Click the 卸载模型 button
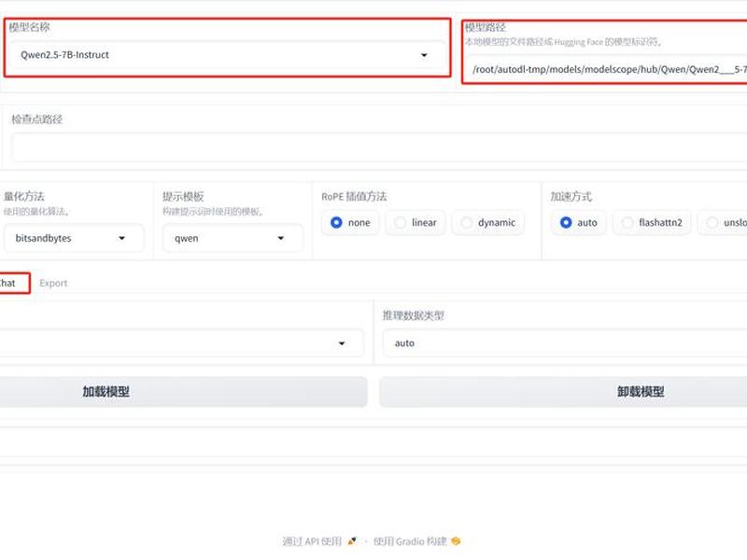 [563, 392]
